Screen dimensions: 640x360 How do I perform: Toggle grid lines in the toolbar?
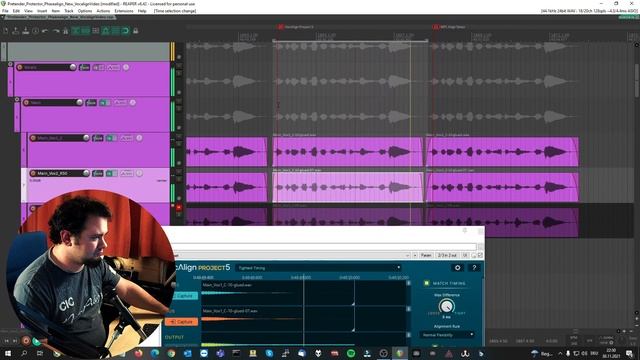tap(116, 31)
